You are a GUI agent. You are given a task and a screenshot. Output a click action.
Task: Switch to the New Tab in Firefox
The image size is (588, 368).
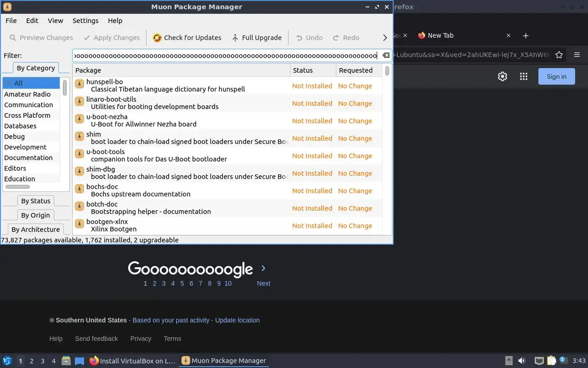tap(464, 35)
